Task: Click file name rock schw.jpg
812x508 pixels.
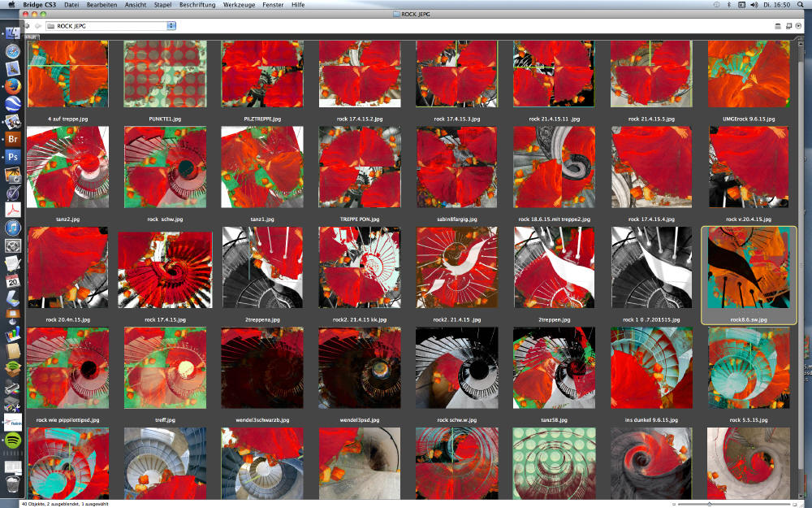Action: [x=165, y=219]
